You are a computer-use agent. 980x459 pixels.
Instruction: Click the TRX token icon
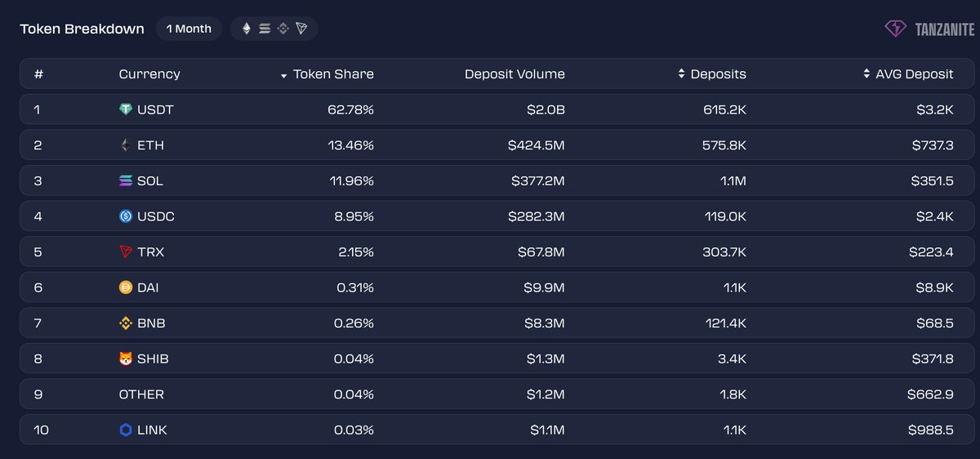126,252
